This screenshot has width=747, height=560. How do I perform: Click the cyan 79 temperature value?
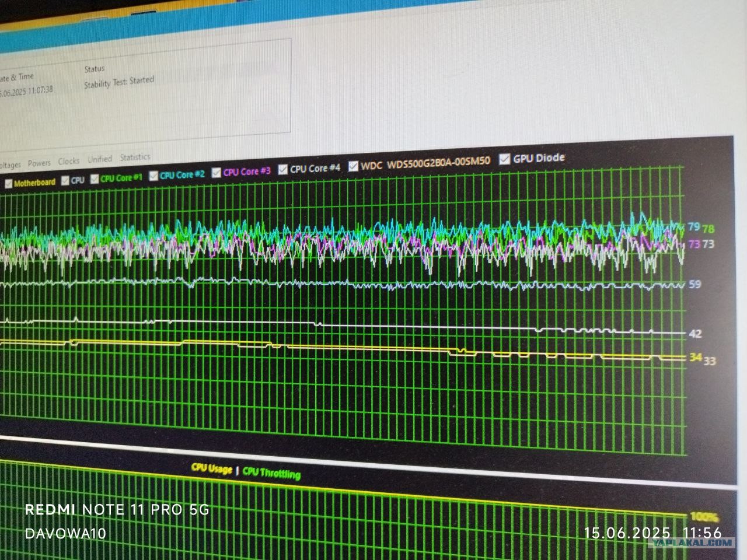pyautogui.click(x=693, y=227)
